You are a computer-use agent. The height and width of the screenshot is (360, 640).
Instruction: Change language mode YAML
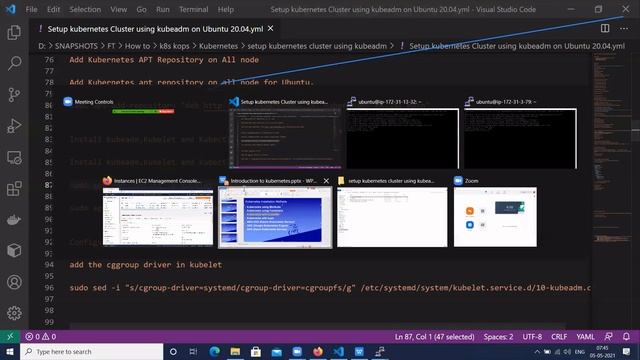585,337
